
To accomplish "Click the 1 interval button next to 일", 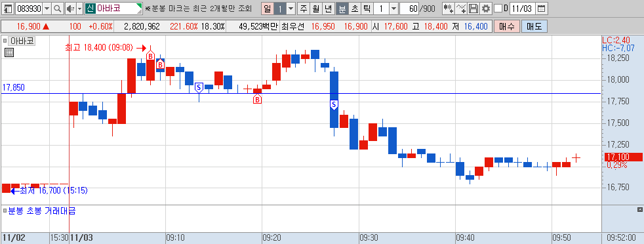I will (279, 9).
